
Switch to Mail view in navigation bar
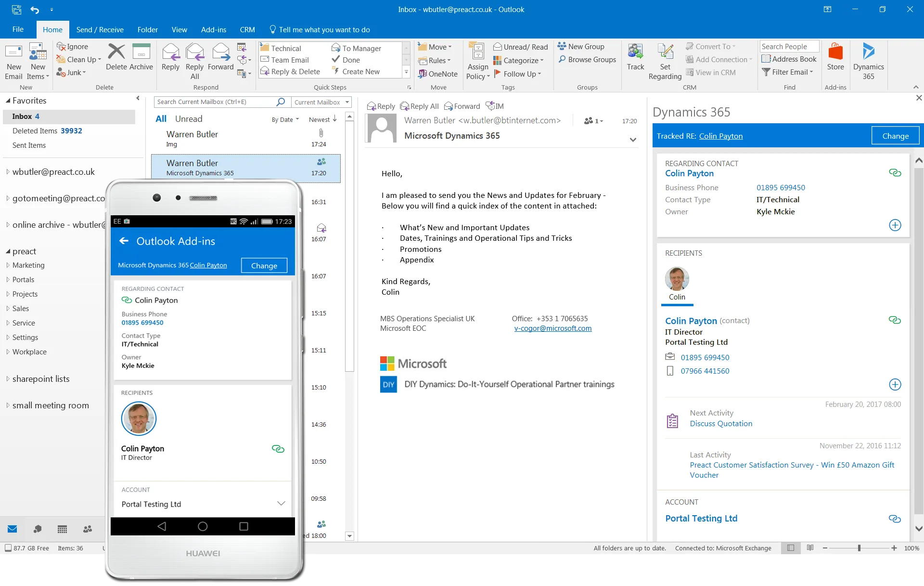(x=13, y=529)
